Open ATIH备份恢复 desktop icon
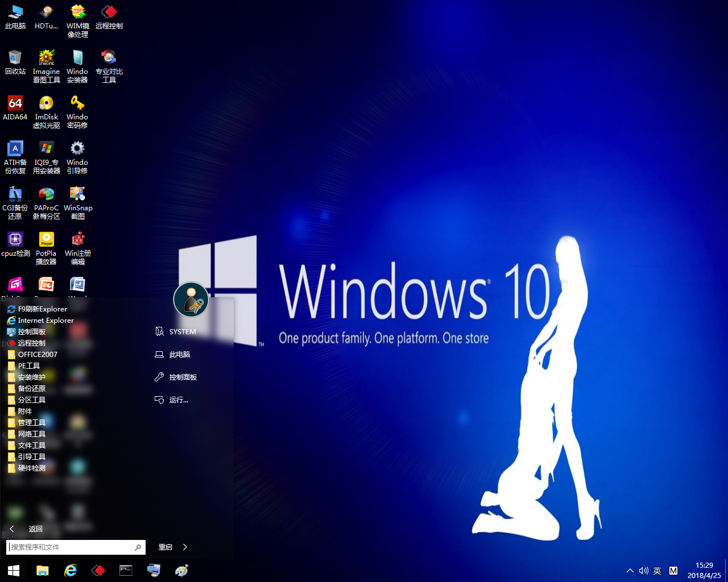This screenshot has width=728, height=582. (15, 158)
